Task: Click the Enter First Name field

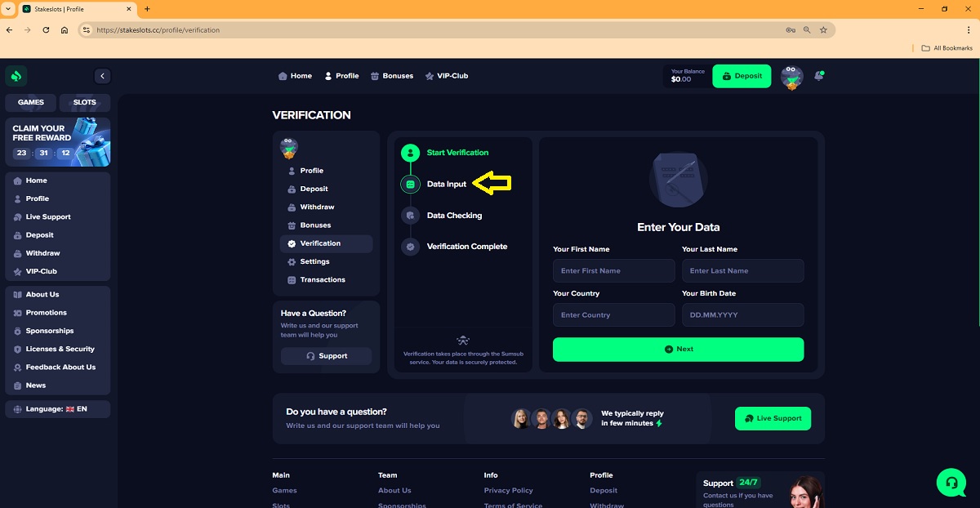Action: pyautogui.click(x=613, y=271)
